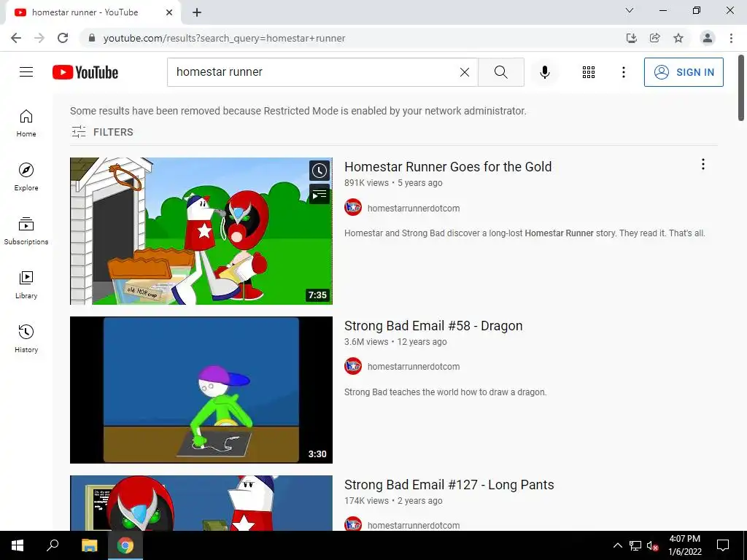Open Windows Start menu
Screen dimensions: 747x560
point(18,545)
